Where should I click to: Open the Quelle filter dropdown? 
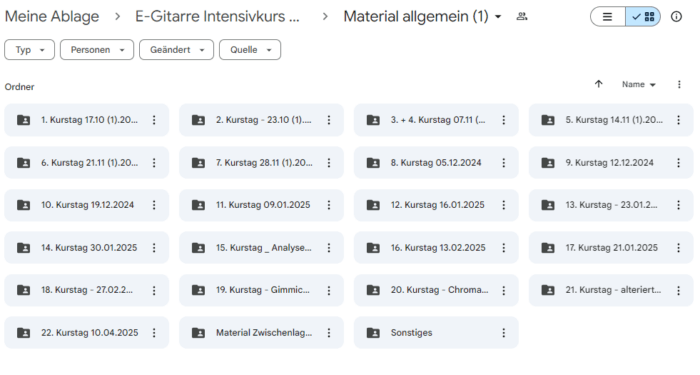coord(250,50)
